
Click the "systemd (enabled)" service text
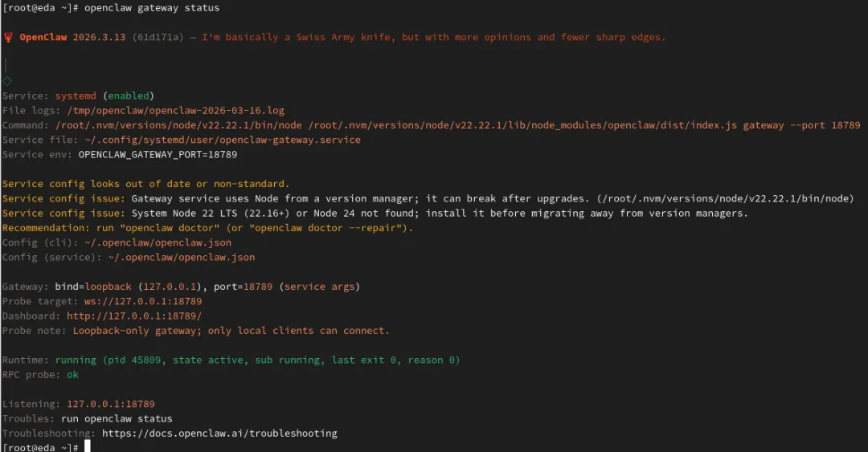pos(104,96)
